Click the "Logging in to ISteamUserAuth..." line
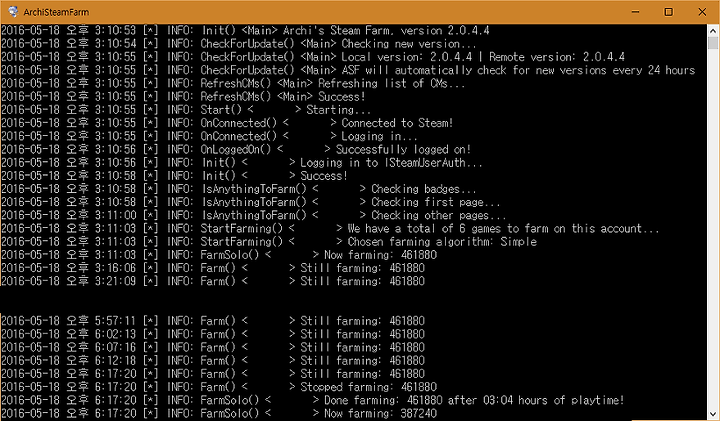This screenshot has height=421, width=720. click(242, 163)
